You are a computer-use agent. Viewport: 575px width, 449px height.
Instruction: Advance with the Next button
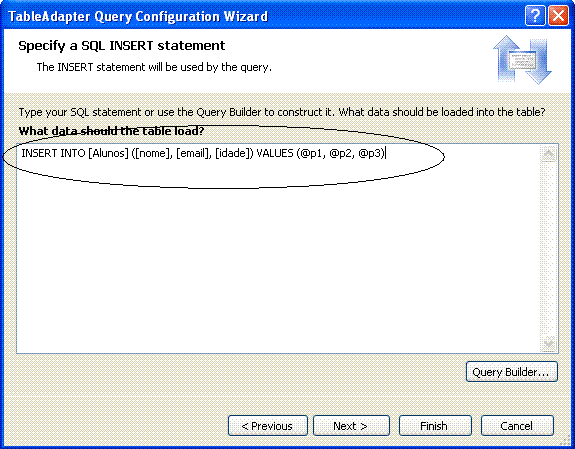pos(351,426)
